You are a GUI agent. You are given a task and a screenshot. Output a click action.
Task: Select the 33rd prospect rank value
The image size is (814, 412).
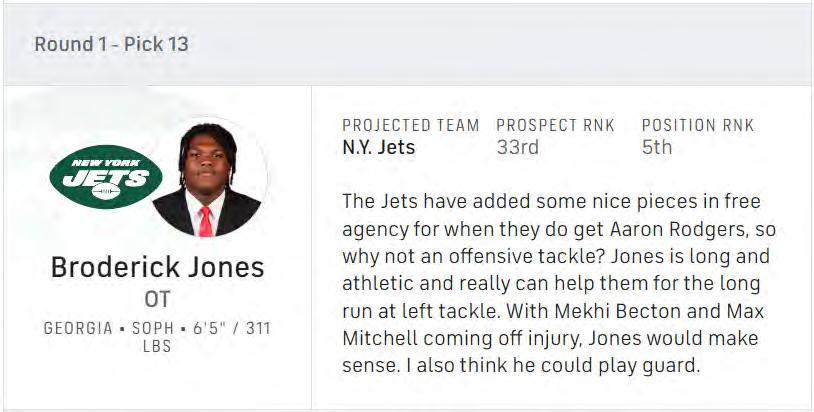click(517, 148)
